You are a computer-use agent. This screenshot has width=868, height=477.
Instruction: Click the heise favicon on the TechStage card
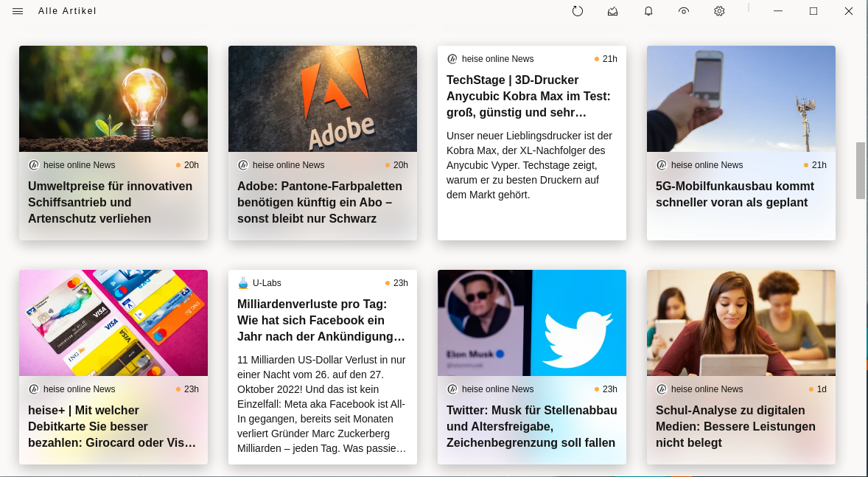452,59
